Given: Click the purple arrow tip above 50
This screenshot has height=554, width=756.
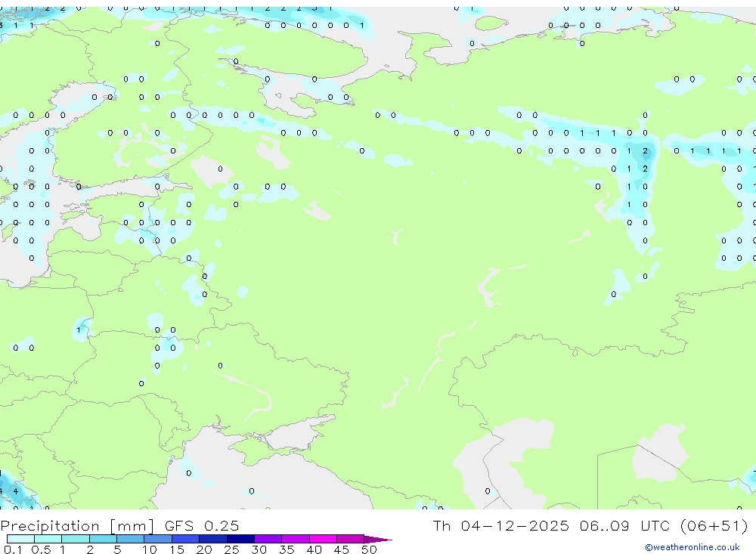Looking at the screenshot, I should [378, 540].
